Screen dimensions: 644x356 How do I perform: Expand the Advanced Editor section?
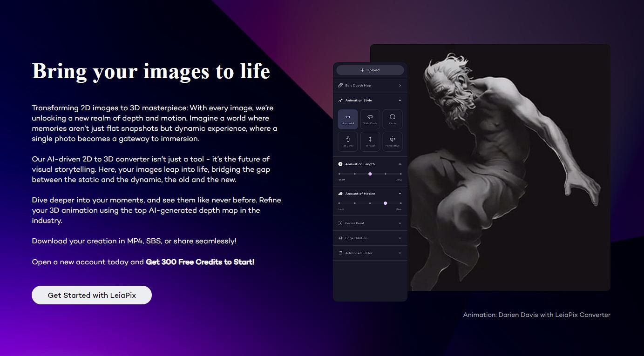(x=400, y=253)
